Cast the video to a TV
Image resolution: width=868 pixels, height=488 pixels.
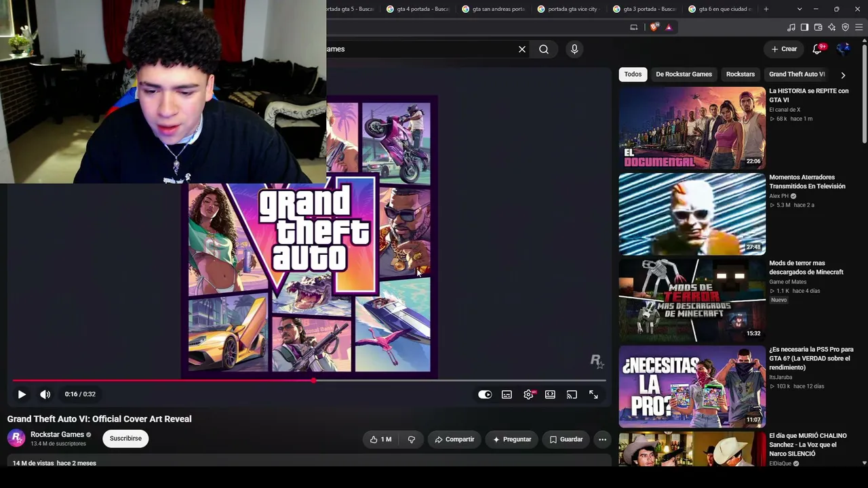[x=572, y=394]
